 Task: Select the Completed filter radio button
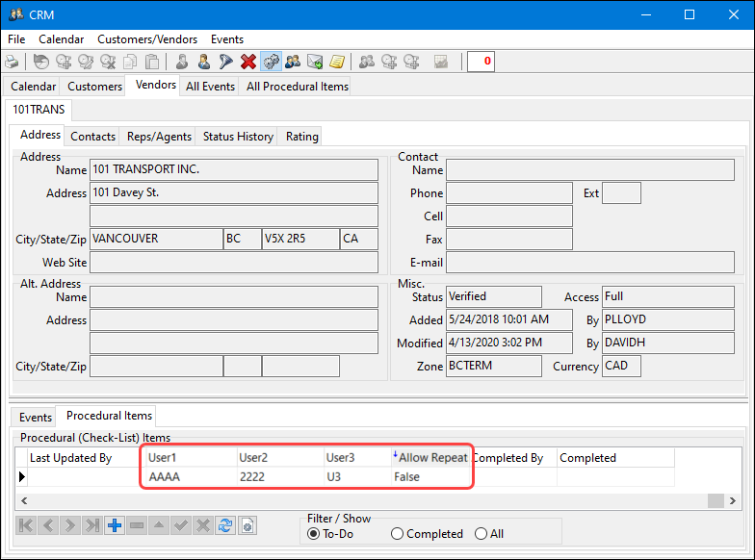click(x=397, y=534)
